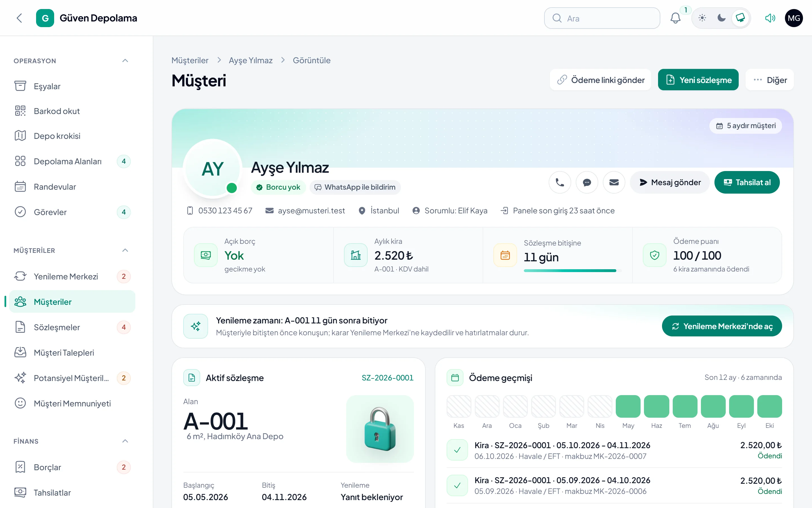Switch to light theme sun icon
812x508 pixels.
pos(702,18)
